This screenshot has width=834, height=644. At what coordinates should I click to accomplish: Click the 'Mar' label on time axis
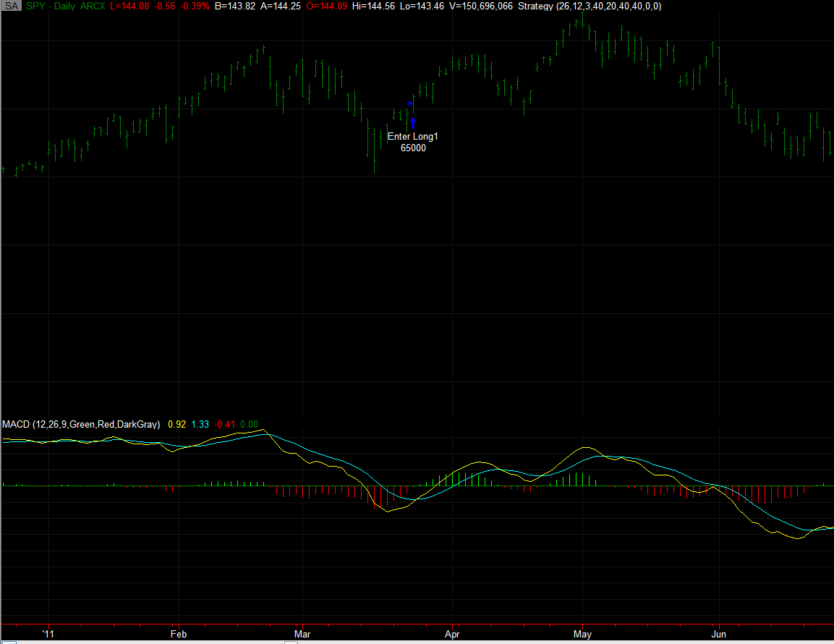pyautogui.click(x=302, y=634)
